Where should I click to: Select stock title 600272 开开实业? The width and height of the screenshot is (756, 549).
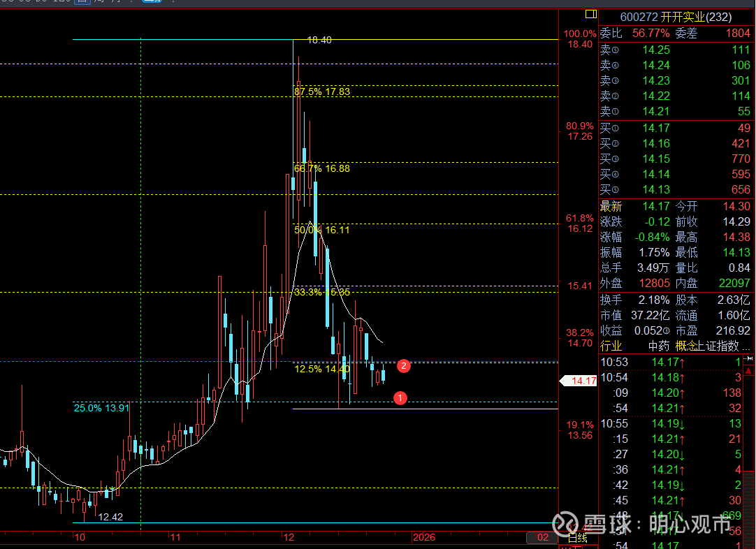[x=676, y=17]
